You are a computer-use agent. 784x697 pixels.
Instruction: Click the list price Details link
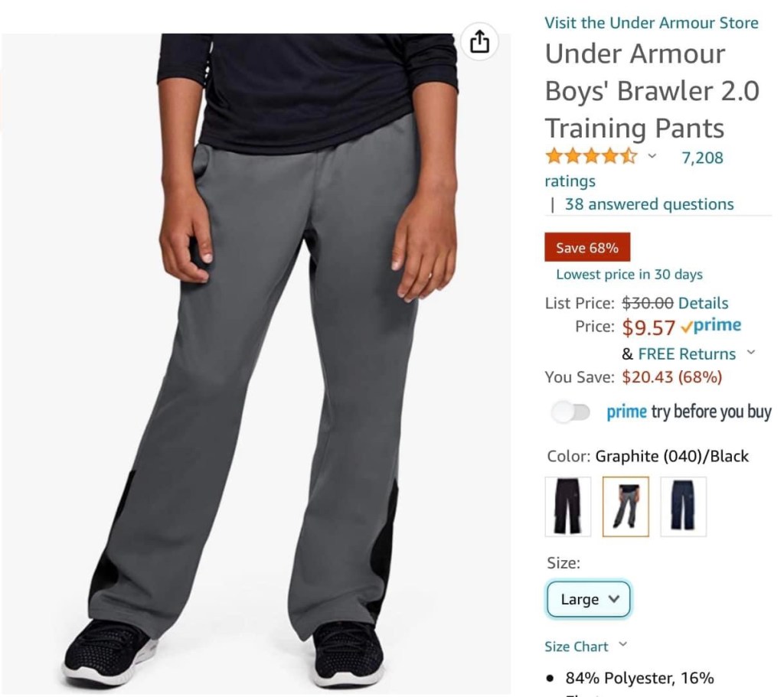703,303
